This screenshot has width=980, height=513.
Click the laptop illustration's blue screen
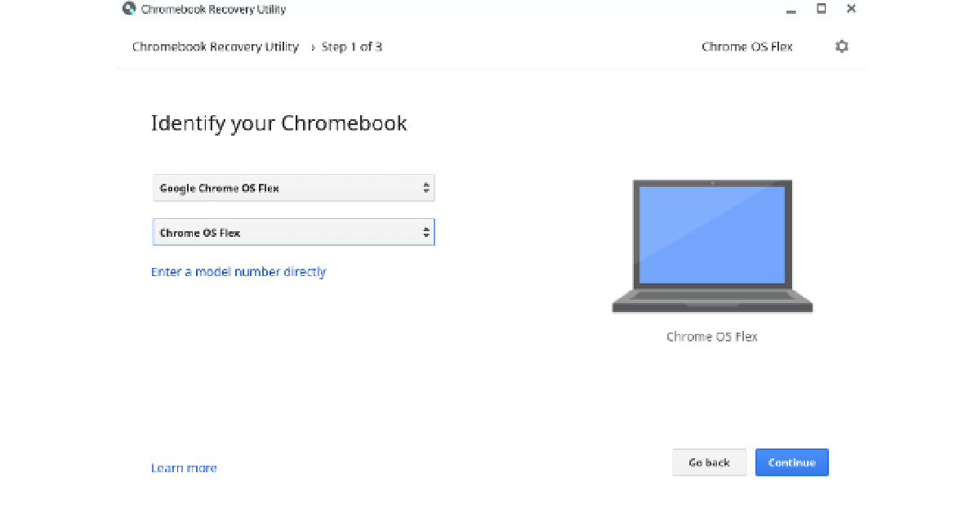tap(711, 233)
